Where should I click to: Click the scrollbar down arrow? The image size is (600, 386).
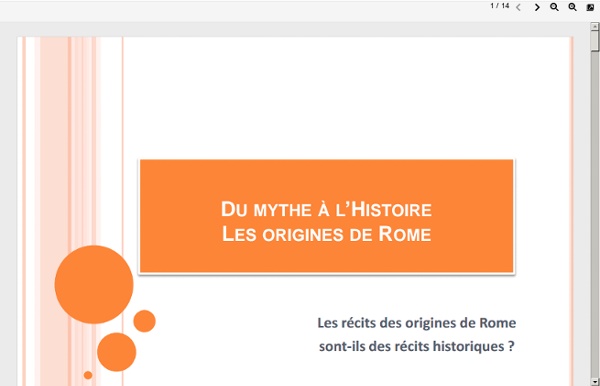click(595, 382)
